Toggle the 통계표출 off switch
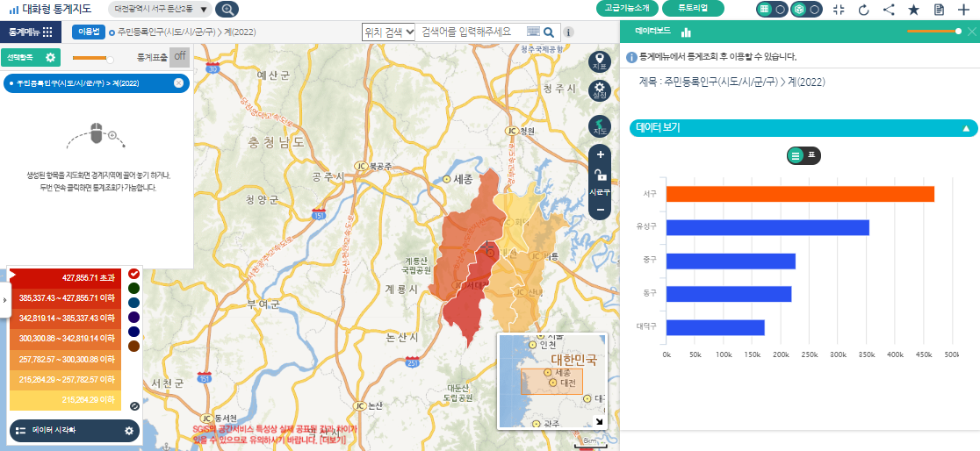Viewport: 980px width, 451px height. pyautogui.click(x=179, y=57)
